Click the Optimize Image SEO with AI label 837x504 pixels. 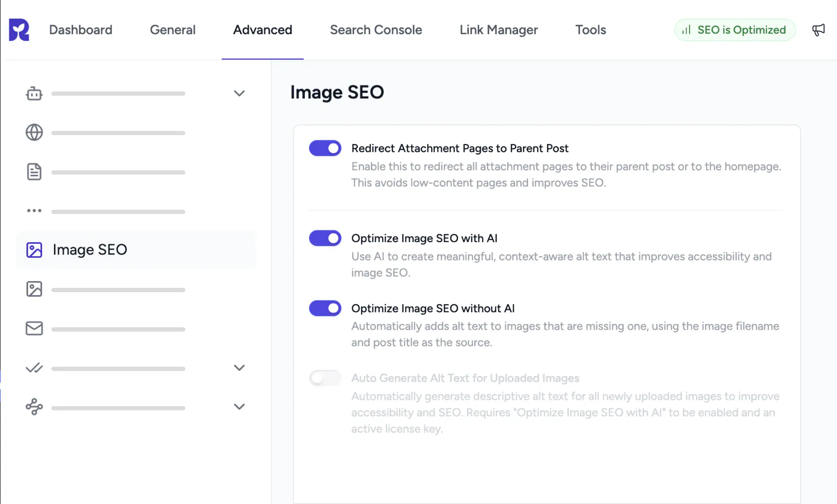click(424, 238)
